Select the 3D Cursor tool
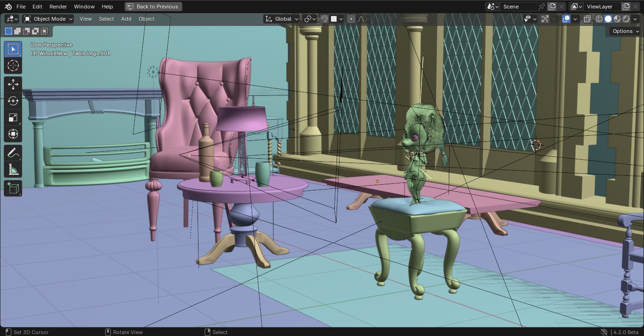Screen dimensions: 644x336 pyautogui.click(x=13, y=66)
